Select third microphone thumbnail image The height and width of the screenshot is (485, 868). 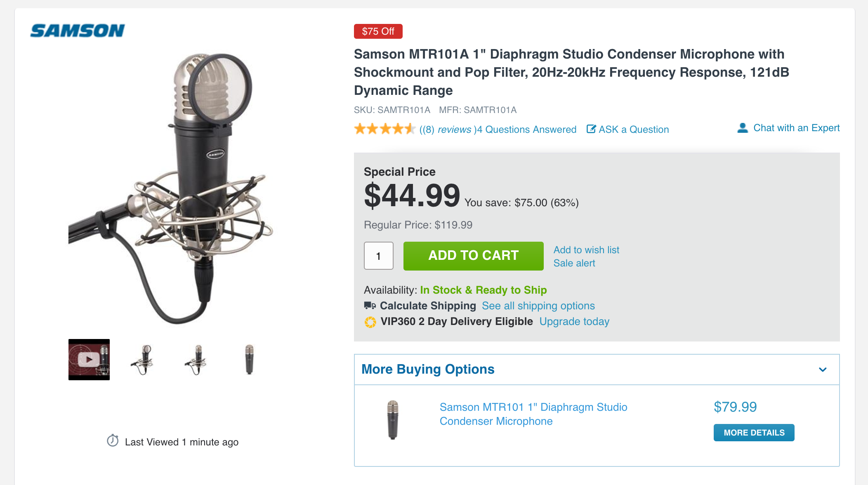(x=196, y=360)
